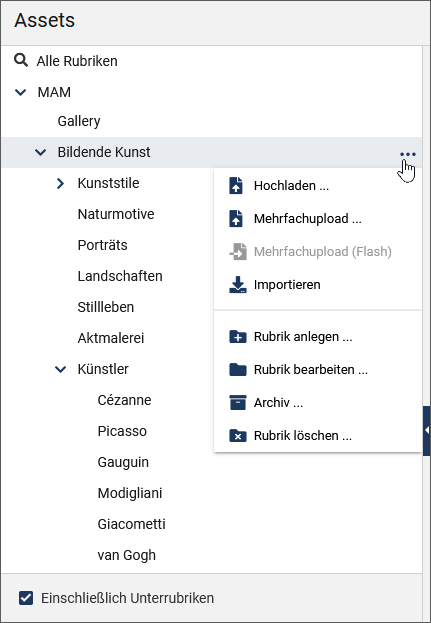
Task: Click the side panel collapse arrow handle
Action: pos(427,431)
